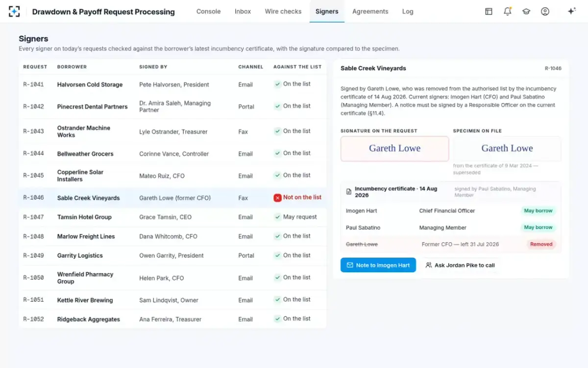Select the Wrenfield Pharmacy Group row
Viewport: 588px width, 368px height.
(172, 278)
